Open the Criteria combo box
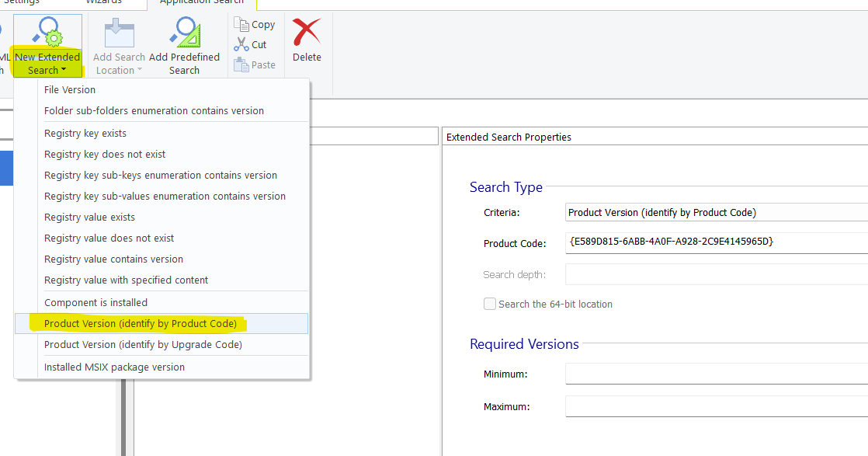This screenshot has width=868, height=456. coord(716,212)
